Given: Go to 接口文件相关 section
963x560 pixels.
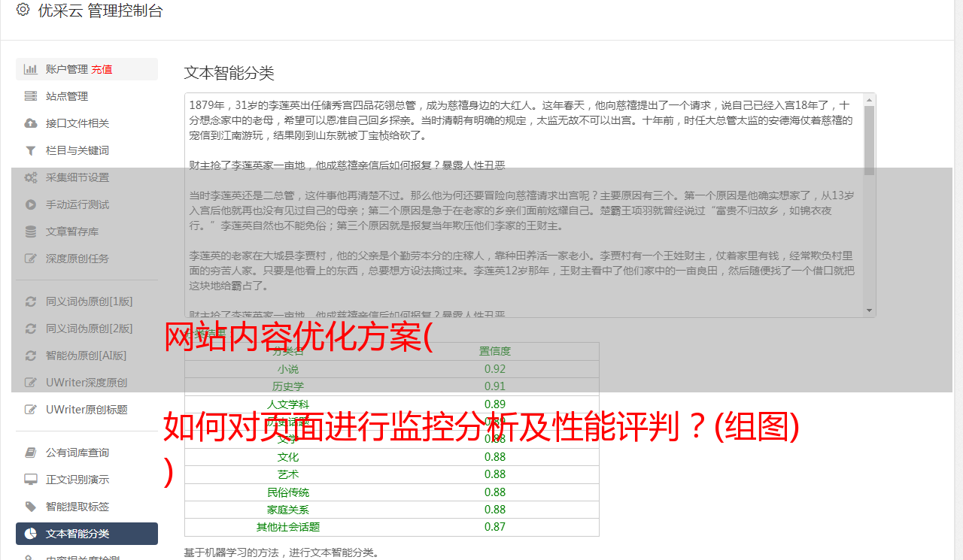Looking at the screenshot, I should [x=87, y=123].
